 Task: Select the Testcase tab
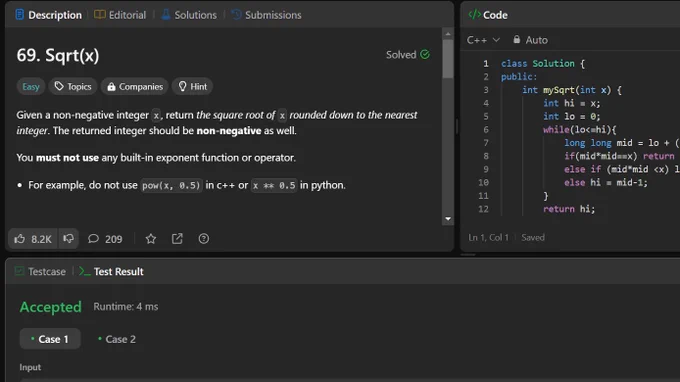pos(40,271)
